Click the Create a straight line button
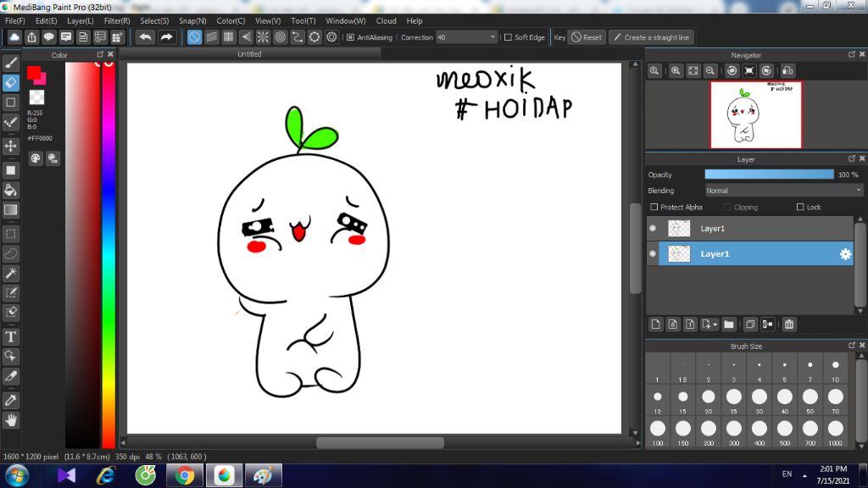The image size is (868, 488). 651,37
